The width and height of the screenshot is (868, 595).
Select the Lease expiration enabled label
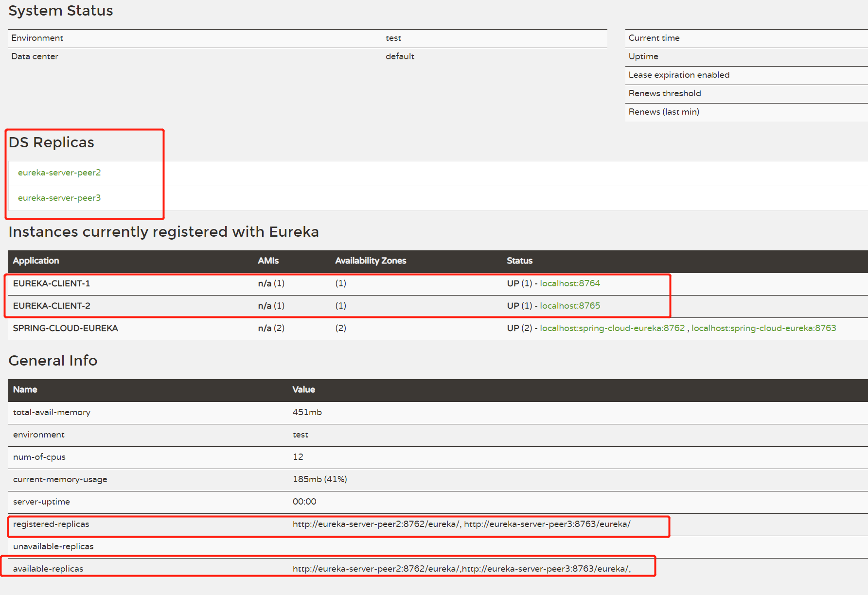(679, 75)
